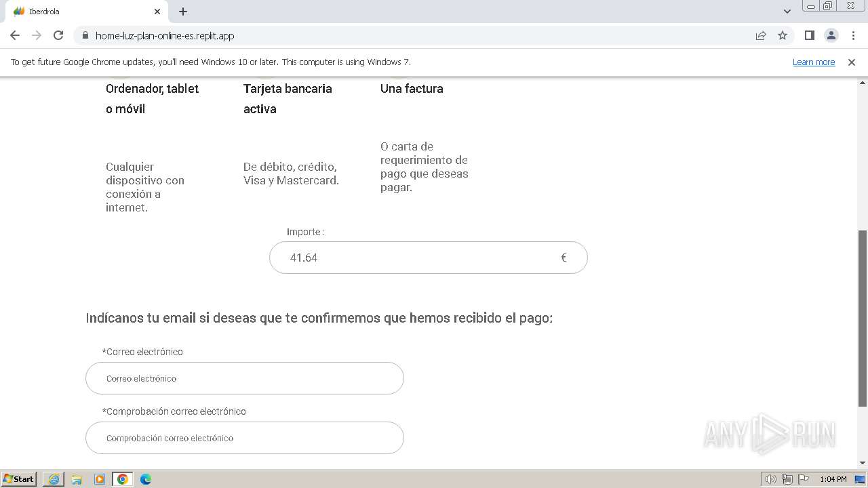The width and height of the screenshot is (868, 488).
Task: Share this page icon in address bar
Action: click(x=761, y=35)
